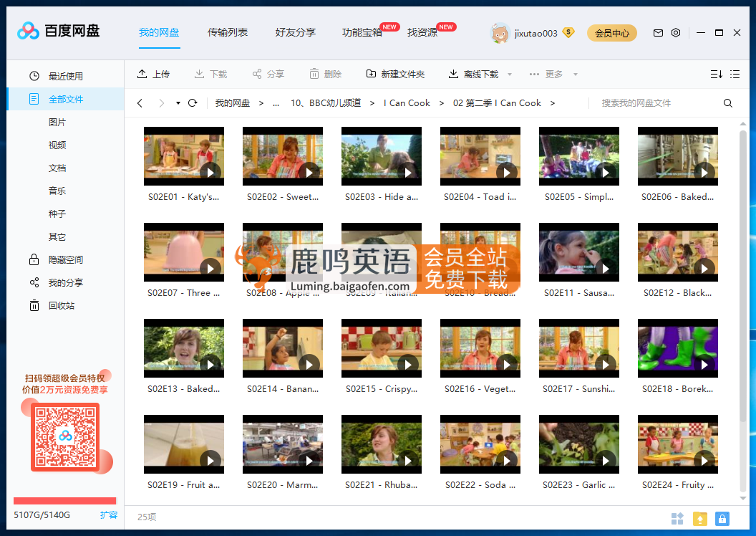Switch to Friend sharing tab (好友分享)
This screenshot has width=756, height=536.
[x=296, y=32]
